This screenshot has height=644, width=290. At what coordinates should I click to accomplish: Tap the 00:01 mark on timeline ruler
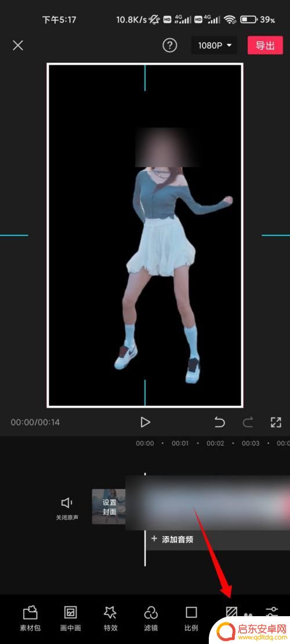click(180, 443)
